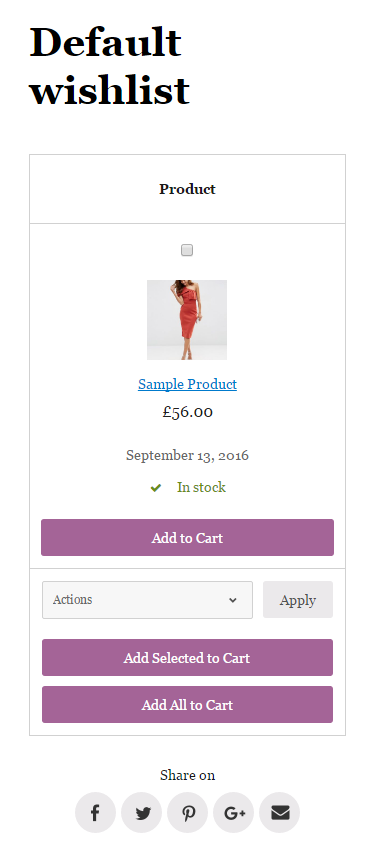The height and width of the screenshot is (857, 374).
Task: Share the wishlist on Twitter
Action: (x=142, y=813)
